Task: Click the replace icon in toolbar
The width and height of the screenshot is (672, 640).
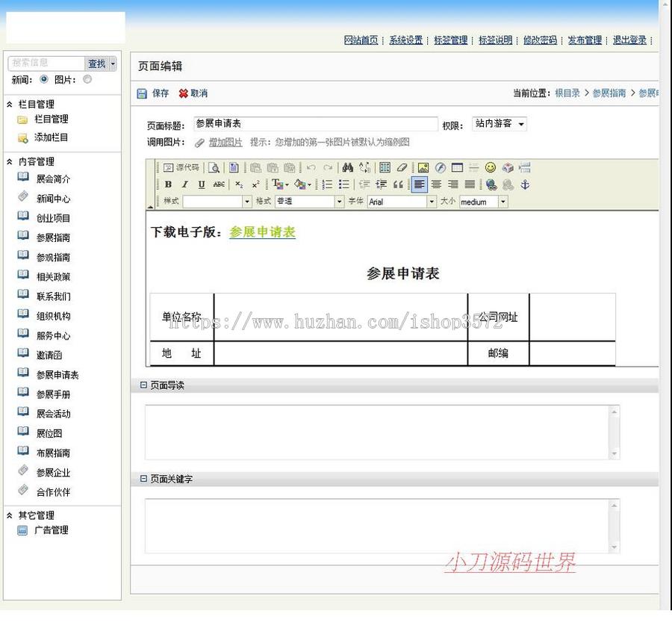Action: pos(364,167)
